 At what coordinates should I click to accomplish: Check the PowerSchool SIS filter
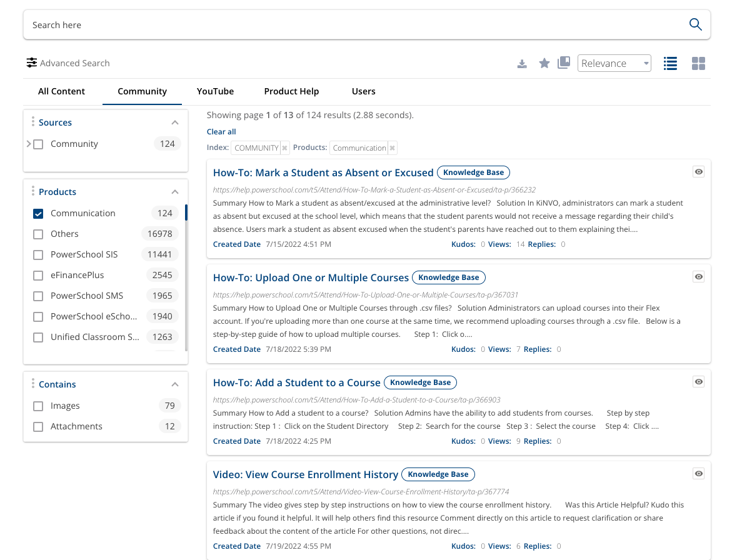point(38,254)
